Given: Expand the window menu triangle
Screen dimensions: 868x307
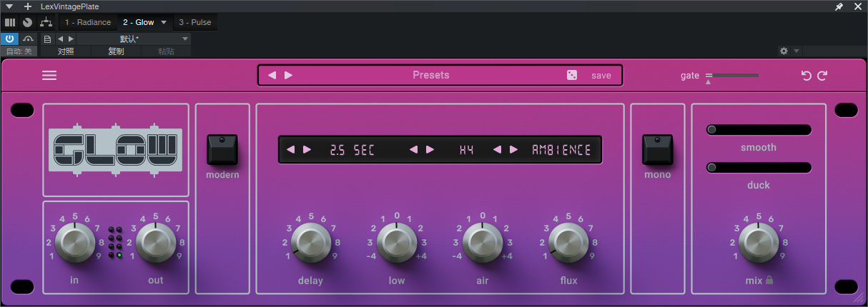Looking at the screenshot, I should point(9,6).
